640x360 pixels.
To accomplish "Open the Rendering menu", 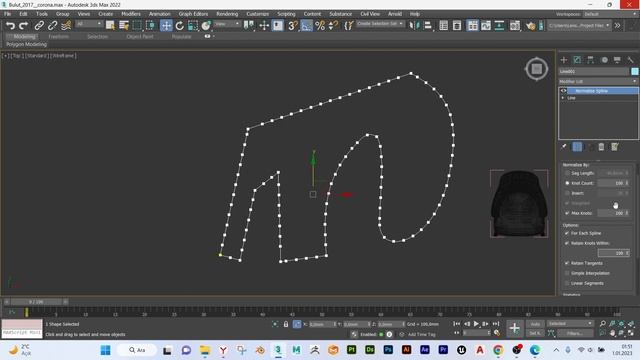I will [227, 14].
